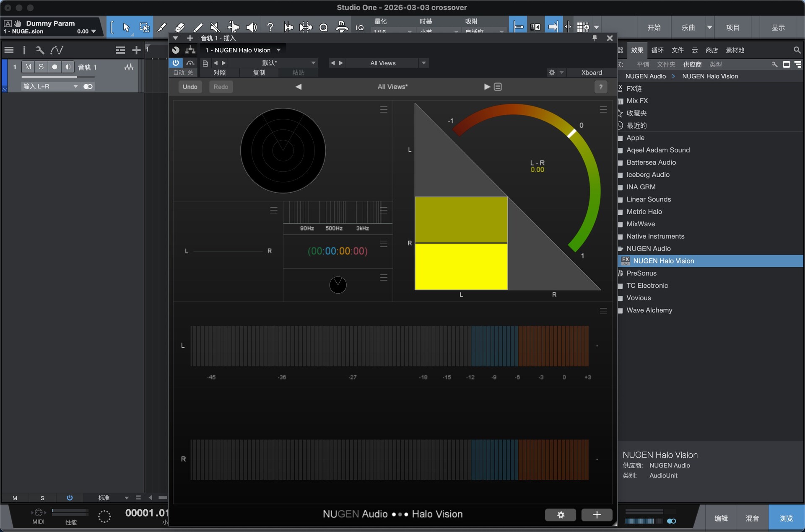Image resolution: width=805 pixels, height=532 pixels.
Task: Toggle track 1 monitor button
Action: [68, 67]
